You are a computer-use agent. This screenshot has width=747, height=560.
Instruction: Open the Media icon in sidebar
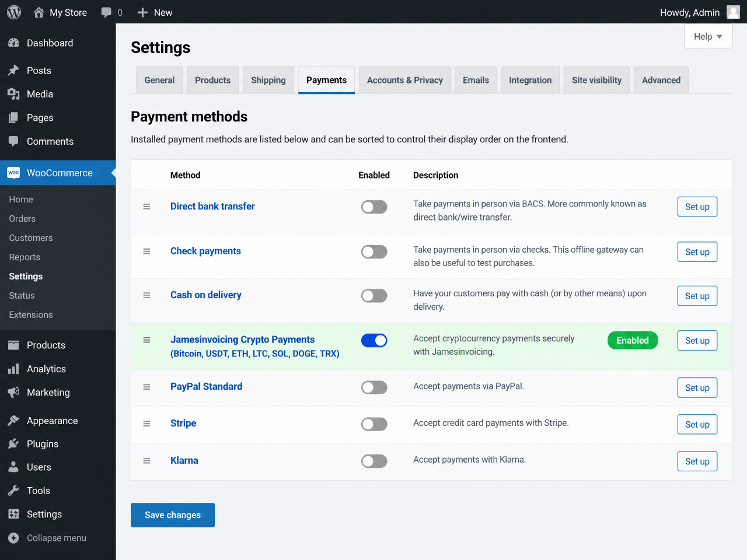point(14,94)
